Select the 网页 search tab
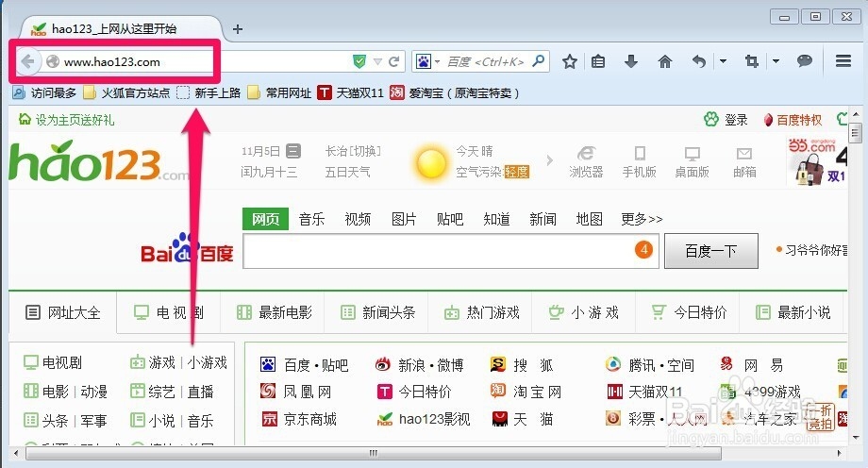This screenshot has height=468, width=868. [x=265, y=219]
